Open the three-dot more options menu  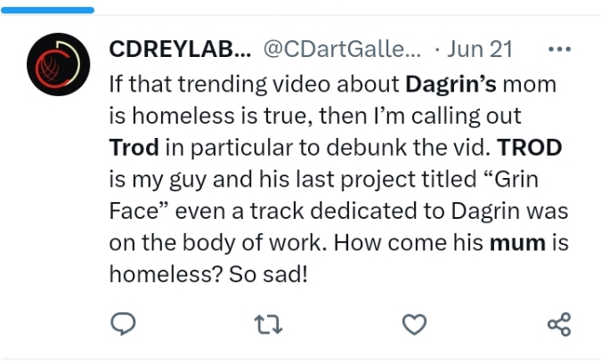tap(559, 50)
